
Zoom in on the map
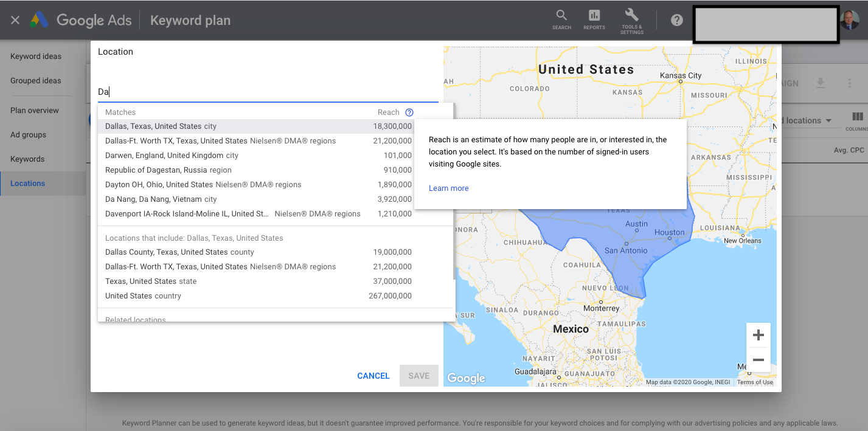759,335
